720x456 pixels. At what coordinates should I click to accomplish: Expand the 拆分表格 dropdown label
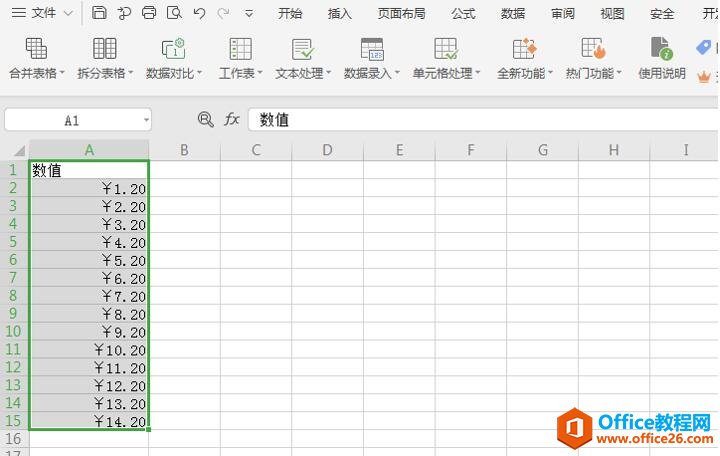coord(105,73)
